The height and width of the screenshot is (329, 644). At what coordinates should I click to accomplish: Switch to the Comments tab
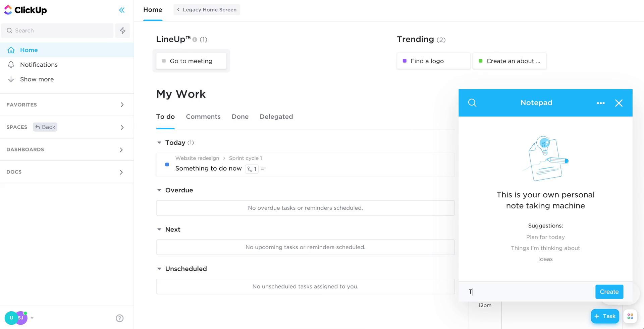coord(203,117)
